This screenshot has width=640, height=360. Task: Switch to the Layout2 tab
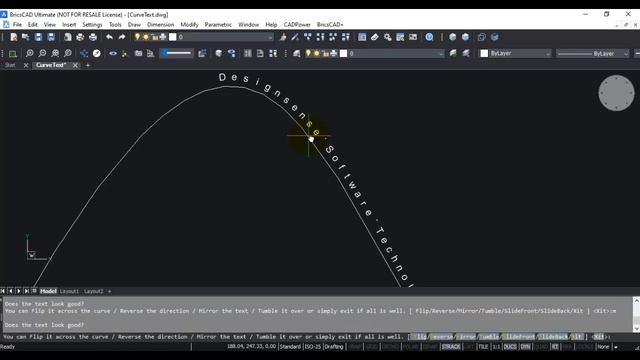pyautogui.click(x=93, y=291)
